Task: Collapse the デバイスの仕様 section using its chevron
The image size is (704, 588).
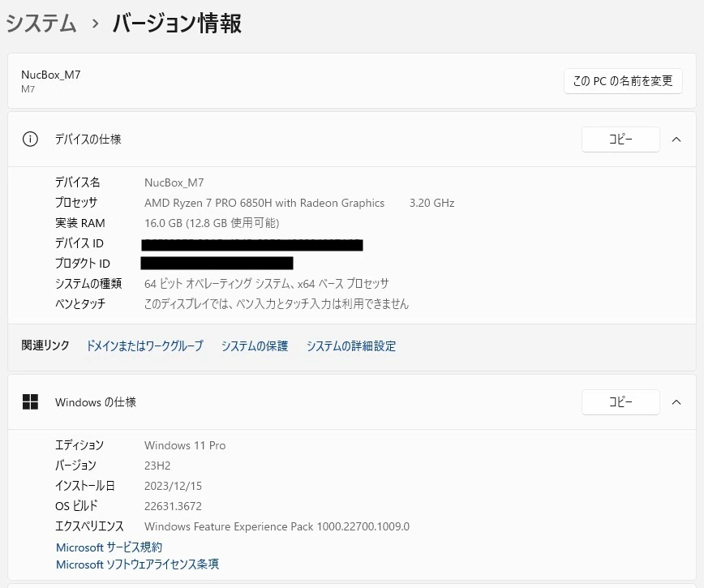Action: click(676, 139)
